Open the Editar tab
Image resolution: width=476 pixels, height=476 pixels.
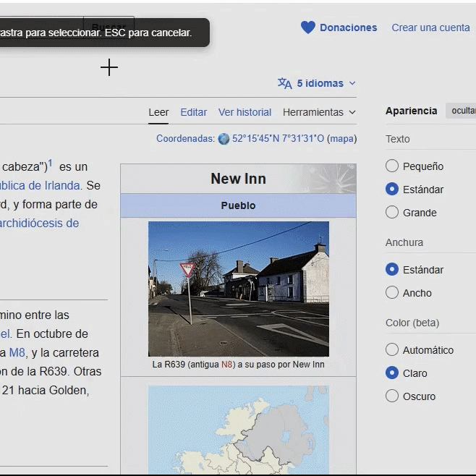pyautogui.click(x=193, y=112)
